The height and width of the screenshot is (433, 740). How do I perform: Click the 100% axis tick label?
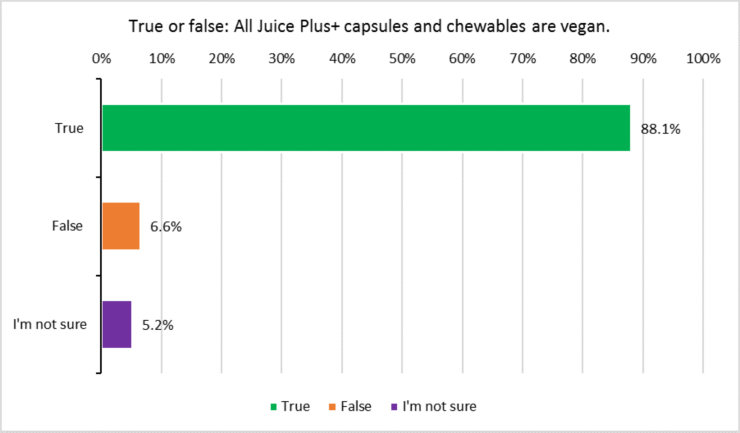point(703,59)
